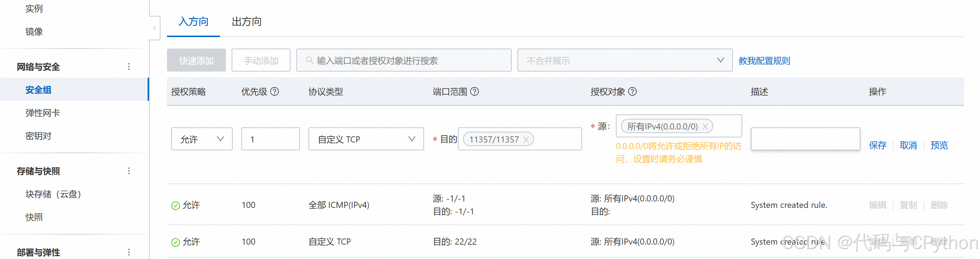980x259 pixels.
Task: Click the 手动添加 button
Action: point(261,60)
